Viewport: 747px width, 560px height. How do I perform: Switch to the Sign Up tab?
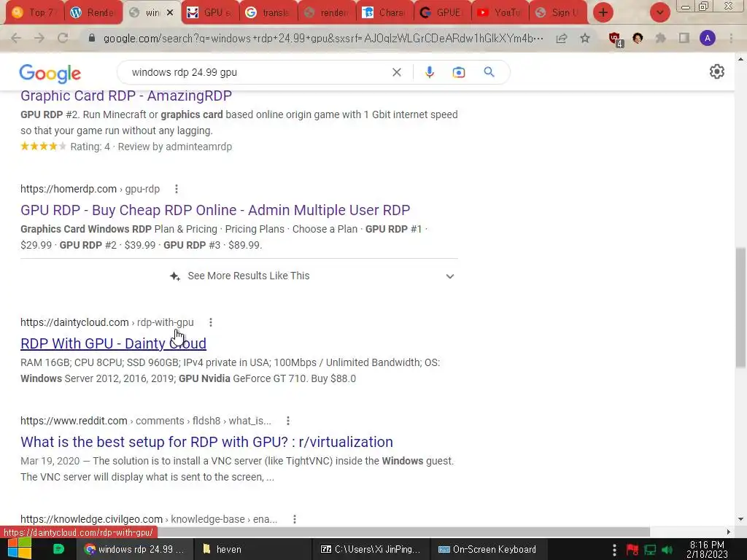pyautogui.click(x=558, y=13)
